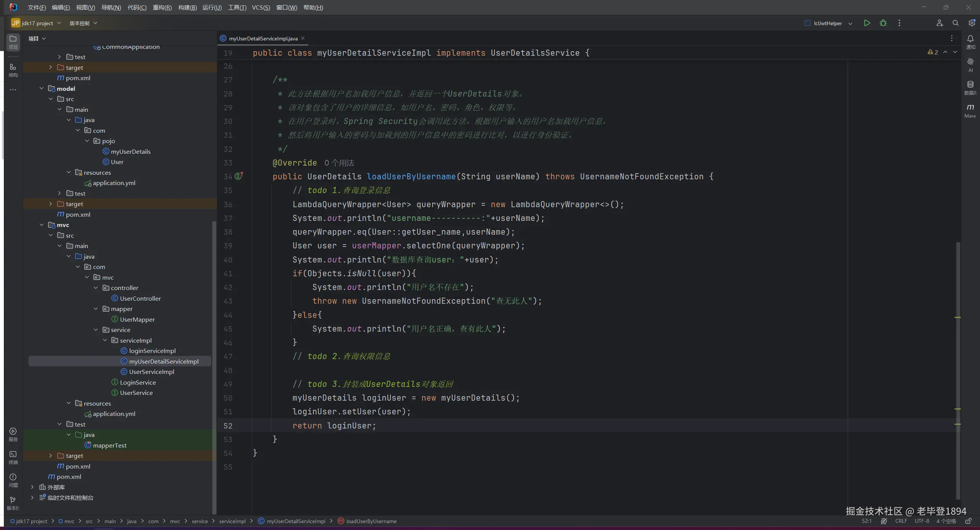Click the green Run button
980x530 pixels.
(867, 23)
